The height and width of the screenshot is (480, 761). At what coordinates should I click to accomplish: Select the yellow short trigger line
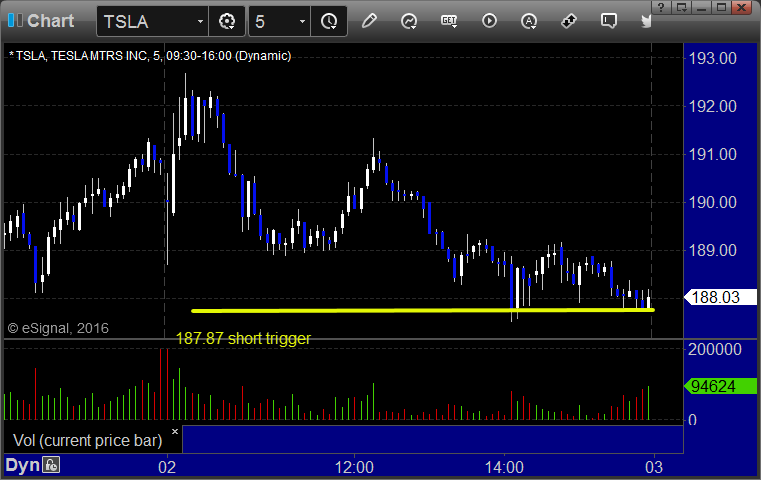(x=423, y=311)
